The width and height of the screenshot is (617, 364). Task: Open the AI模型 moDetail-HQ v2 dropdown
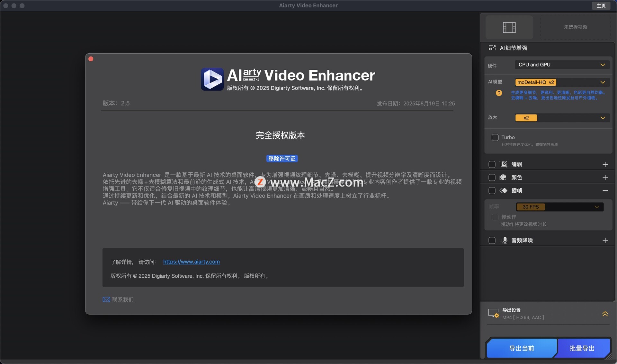point(562,82)
